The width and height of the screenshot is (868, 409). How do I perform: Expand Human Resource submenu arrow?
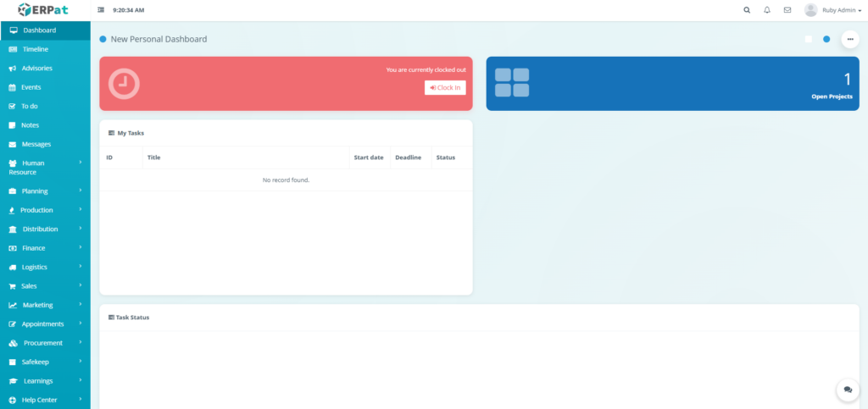point(81,162)
